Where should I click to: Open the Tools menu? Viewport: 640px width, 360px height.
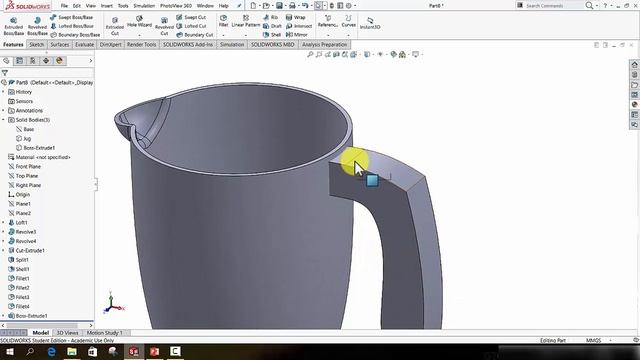click(x=123, y=6)
